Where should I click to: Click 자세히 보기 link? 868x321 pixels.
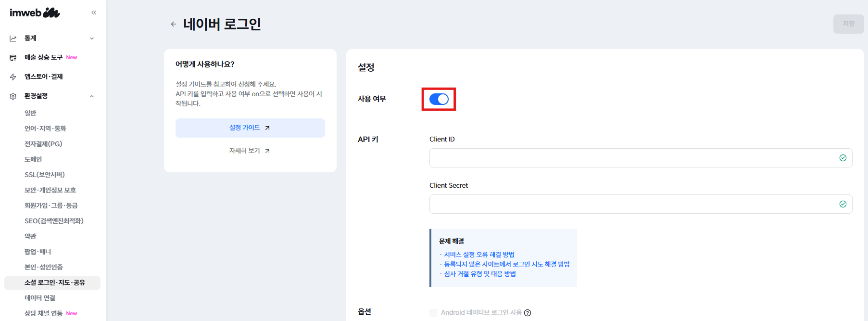pos(250,151)
